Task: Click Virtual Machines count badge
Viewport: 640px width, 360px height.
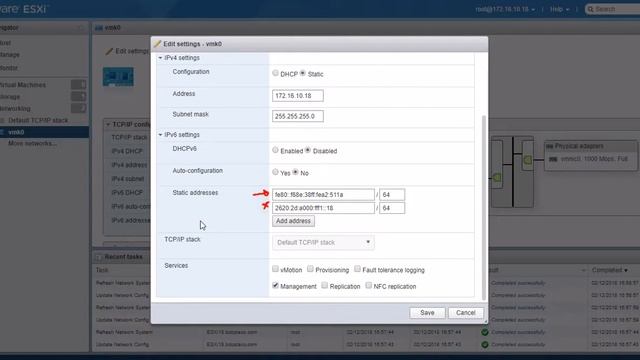Action: [x=78, y=84]
